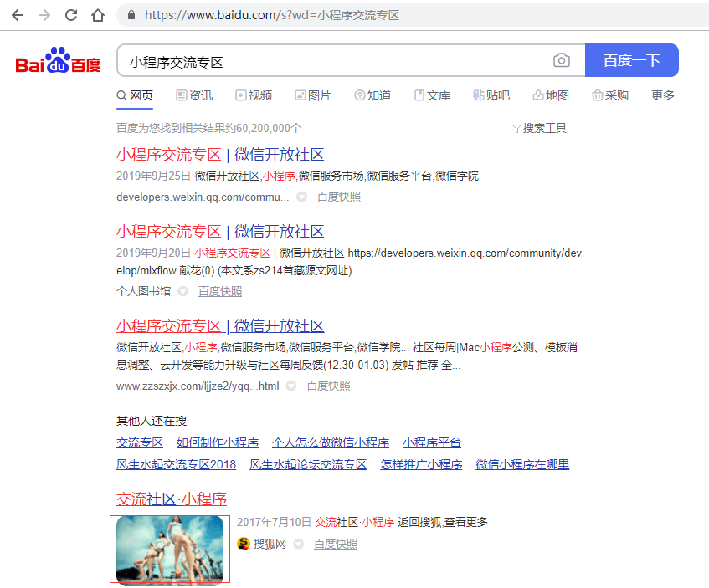Go back using the browser back arrow
Viewport: 709px width, 588px height.
[18, 15]
